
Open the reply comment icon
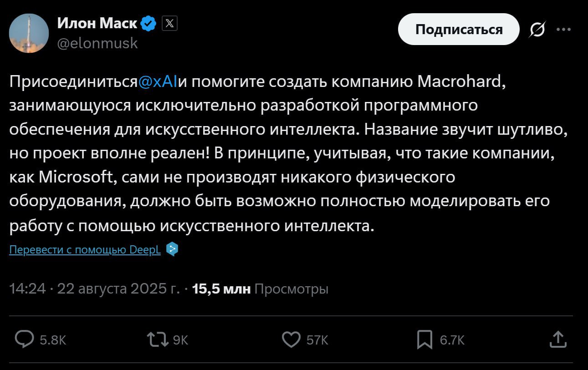pos(25,340)
